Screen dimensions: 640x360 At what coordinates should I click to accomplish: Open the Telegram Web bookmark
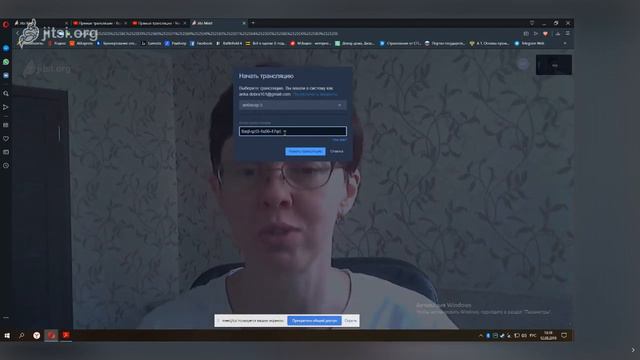pyautogui.click(x=529, y=43)
